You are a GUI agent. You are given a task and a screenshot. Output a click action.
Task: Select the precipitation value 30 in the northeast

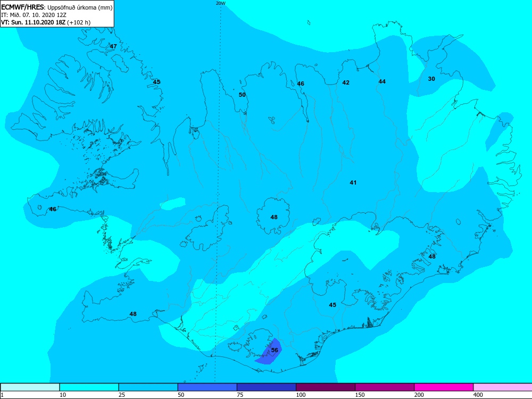coord(431,79)
